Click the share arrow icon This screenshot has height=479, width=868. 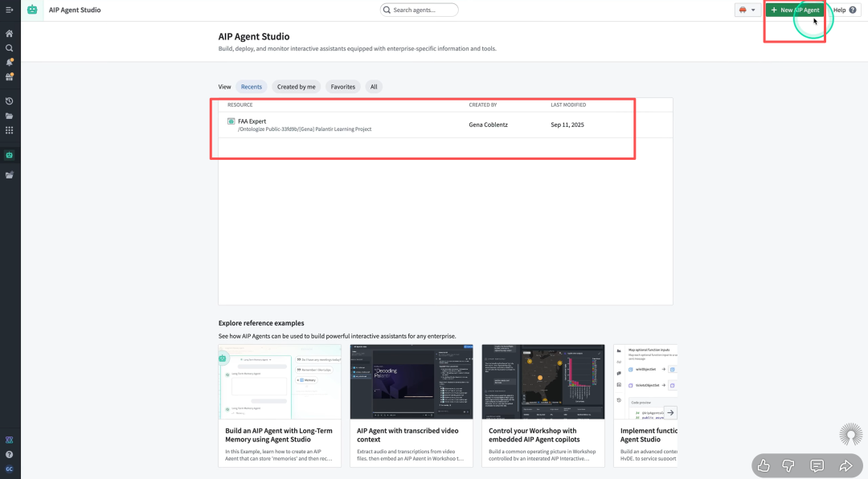pyautogui.click(x=845, y=465)
